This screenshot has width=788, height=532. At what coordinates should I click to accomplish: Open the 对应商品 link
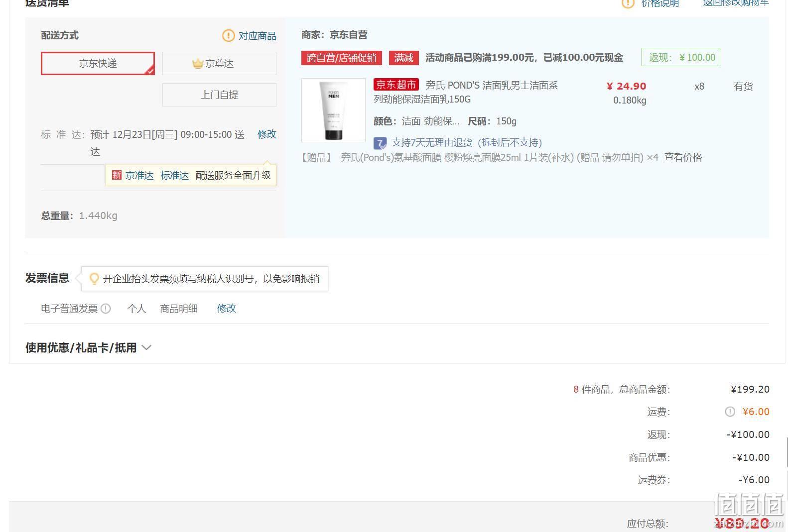pyautogui.click(x=257, y=36)
